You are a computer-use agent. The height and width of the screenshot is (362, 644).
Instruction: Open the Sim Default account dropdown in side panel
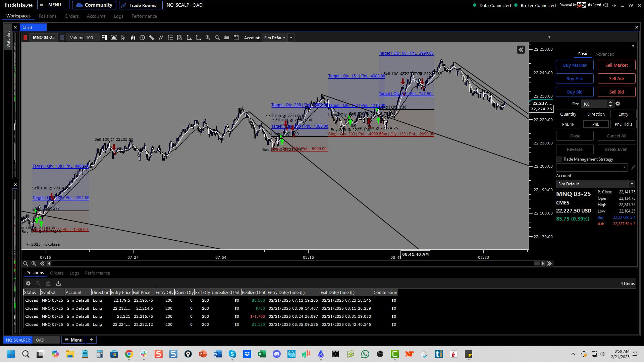point(596,184)
